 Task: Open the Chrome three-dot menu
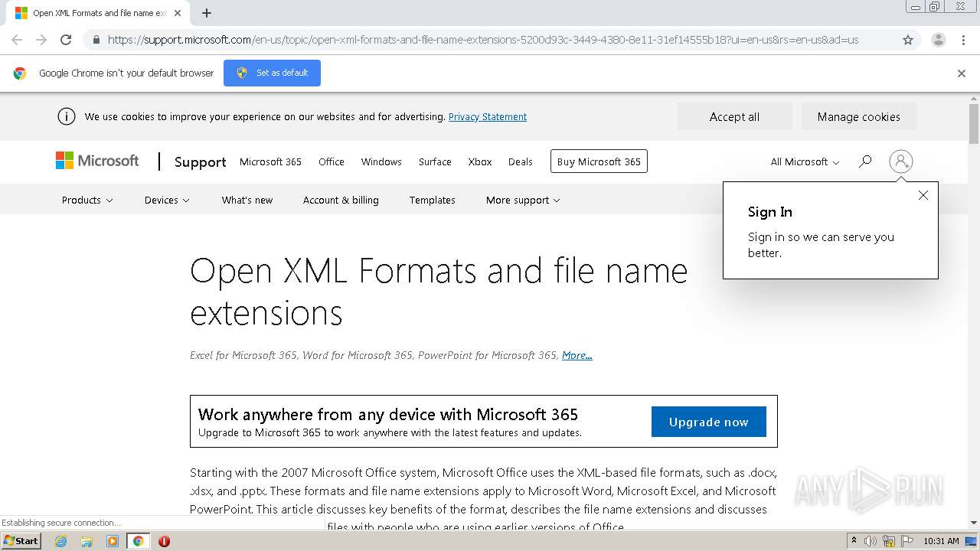click(x=963, y=40)
